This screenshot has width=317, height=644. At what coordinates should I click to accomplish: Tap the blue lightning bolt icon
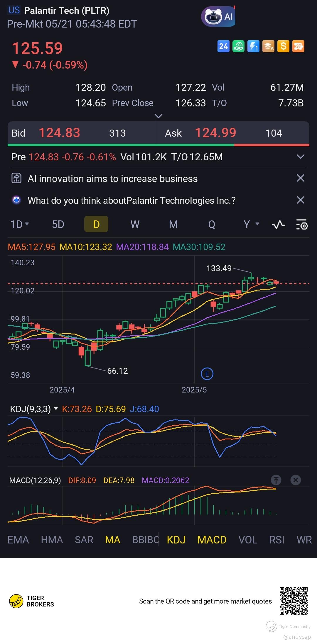pyautogui.click(x=253, y=46)
